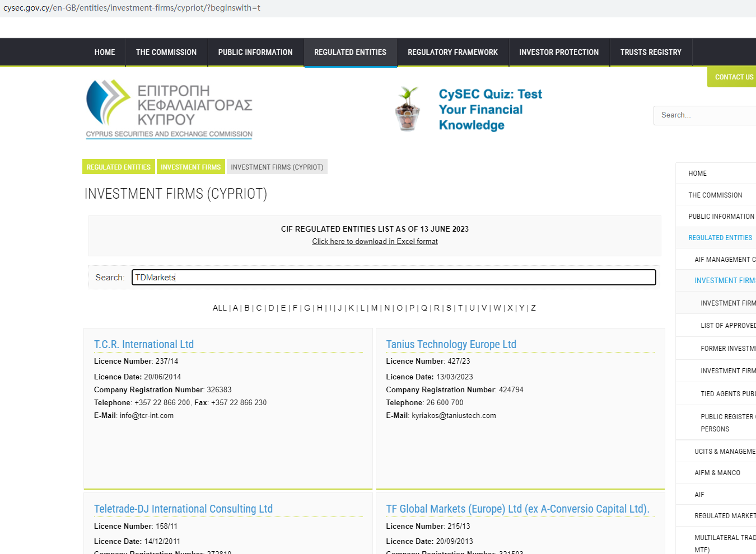Click email kyriakos@taniustech.com
Screen dimensions: 756x554
(x=454, y=415)
